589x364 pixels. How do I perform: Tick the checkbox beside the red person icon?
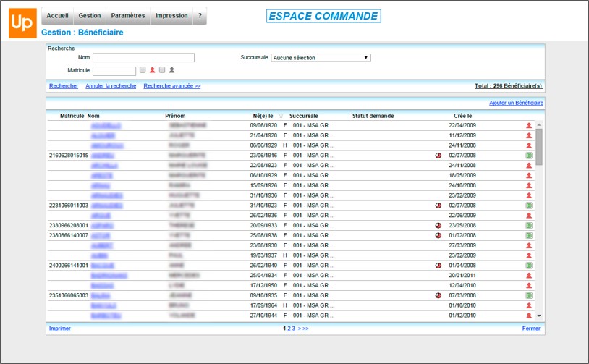coord(143,70)
